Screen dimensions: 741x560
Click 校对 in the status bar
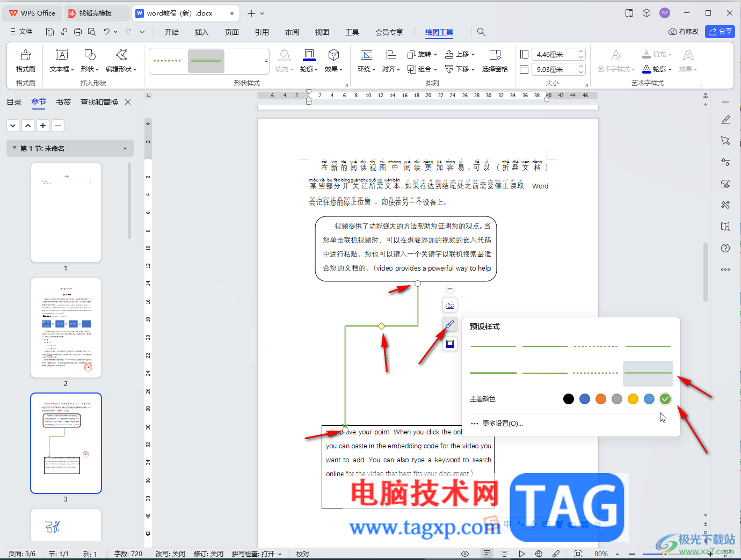pos(303,554)
